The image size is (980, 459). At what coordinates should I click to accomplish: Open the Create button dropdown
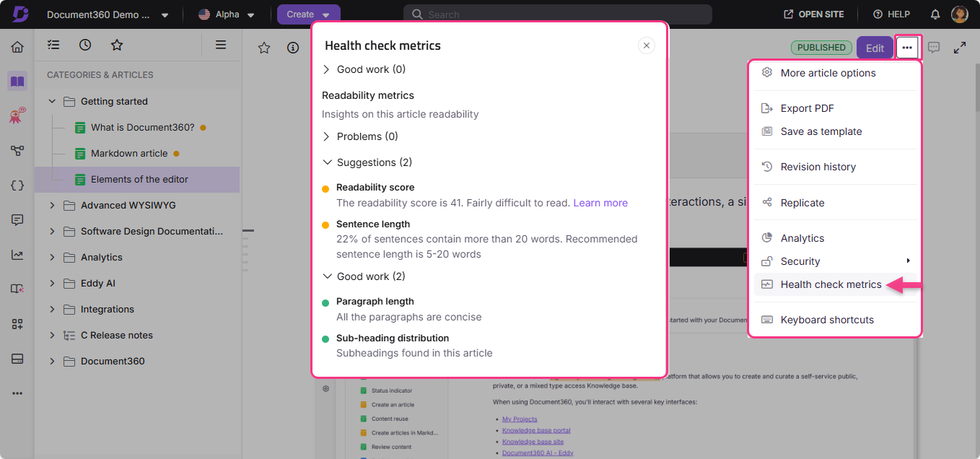coord(308,14)
